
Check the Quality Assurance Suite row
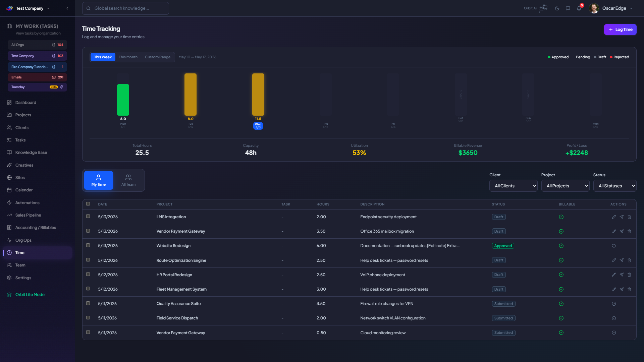88,303
